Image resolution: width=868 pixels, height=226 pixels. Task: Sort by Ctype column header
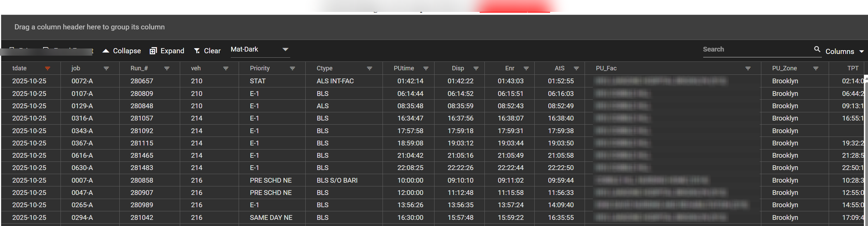[x=324, y=68]
